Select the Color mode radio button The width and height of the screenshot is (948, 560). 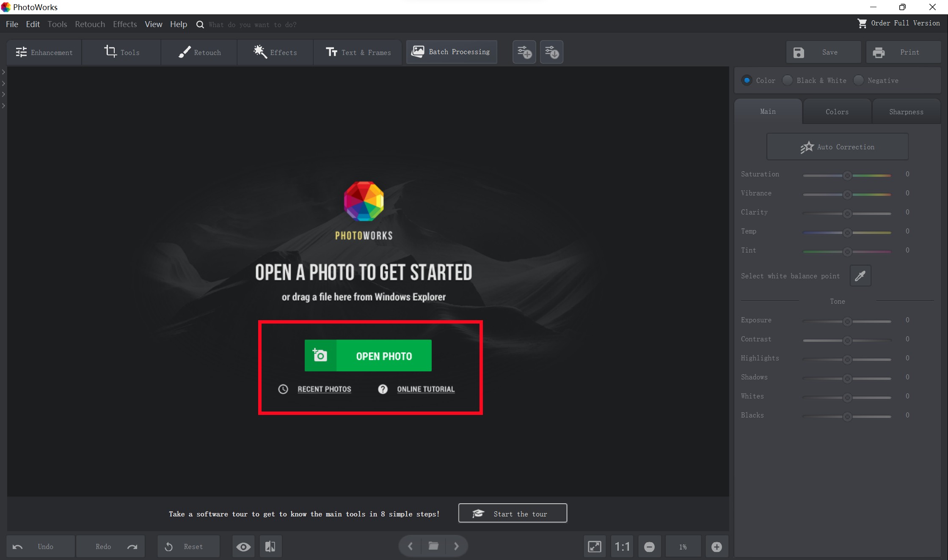(747, 80)
